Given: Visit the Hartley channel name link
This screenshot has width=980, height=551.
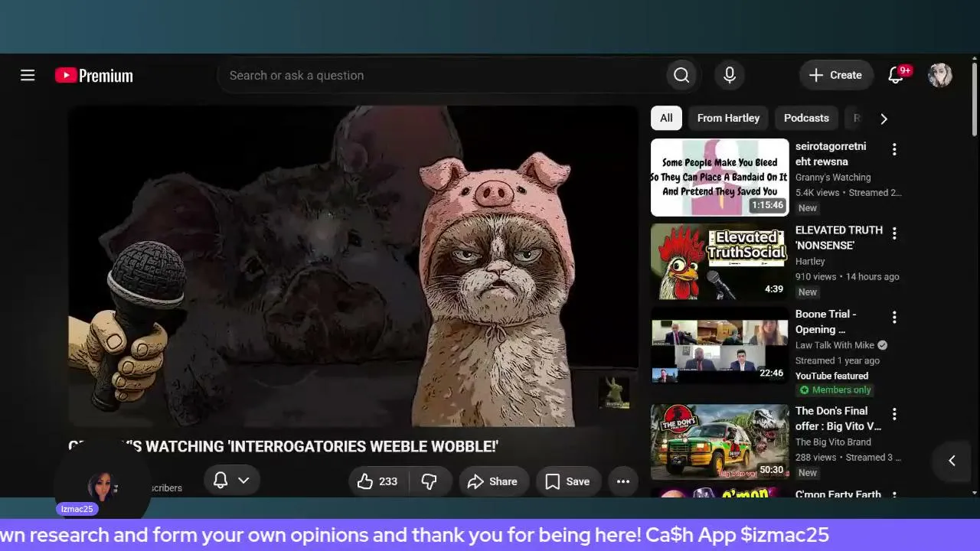Looking at the screenshot, I should (x=810, y=262).
